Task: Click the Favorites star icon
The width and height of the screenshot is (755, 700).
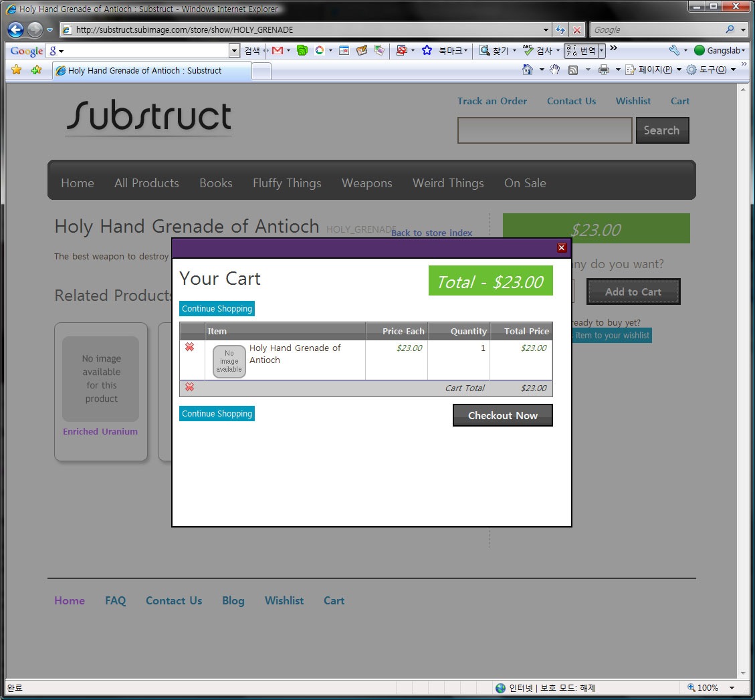Action: tap(16, 70)
